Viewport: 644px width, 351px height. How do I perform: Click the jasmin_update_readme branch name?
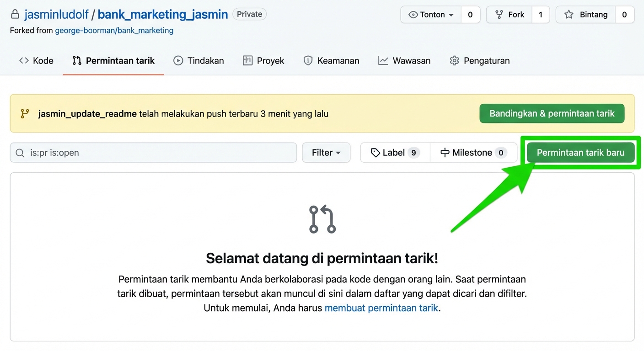click(x=87, y=114)
